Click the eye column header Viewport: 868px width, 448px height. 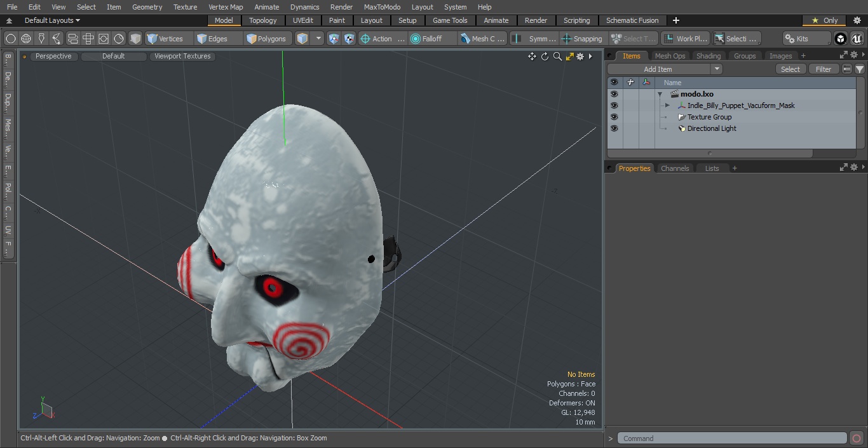pos(614,83)
